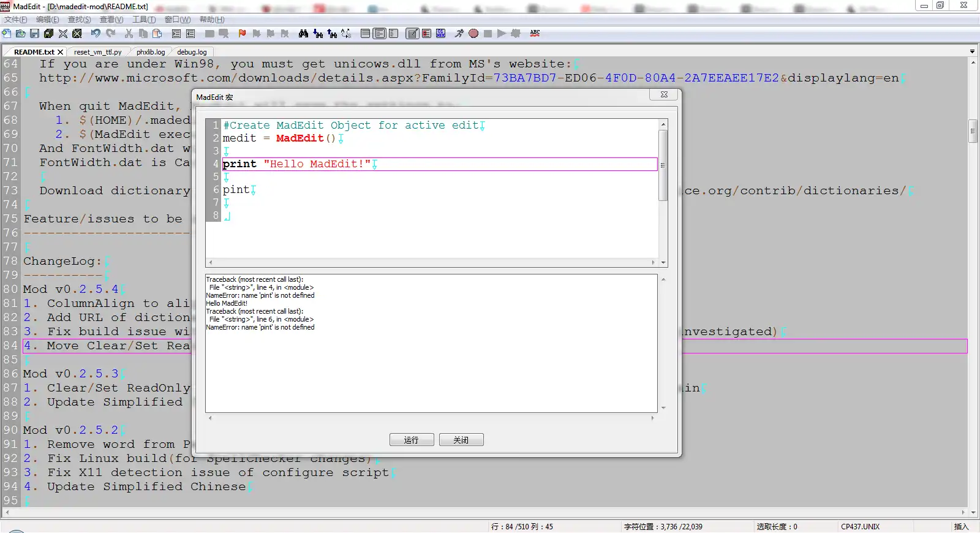Copy selection with toolbar icon

tap(143, 34)
